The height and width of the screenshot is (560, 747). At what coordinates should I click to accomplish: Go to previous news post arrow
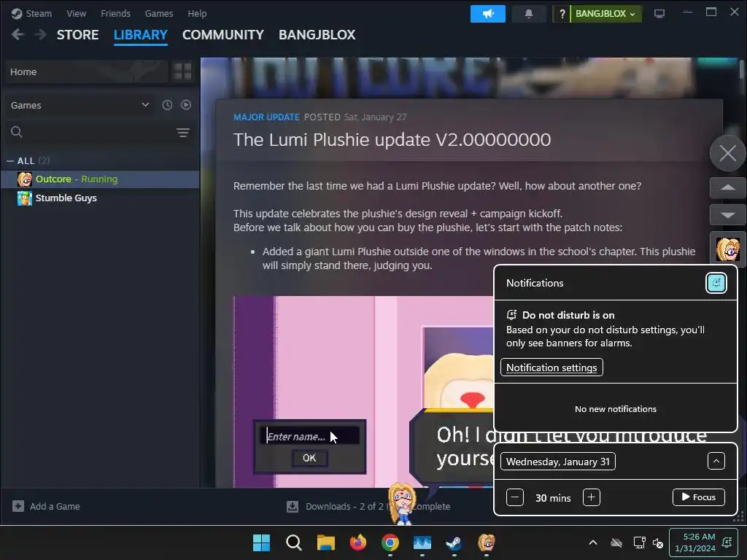(727, 187)
